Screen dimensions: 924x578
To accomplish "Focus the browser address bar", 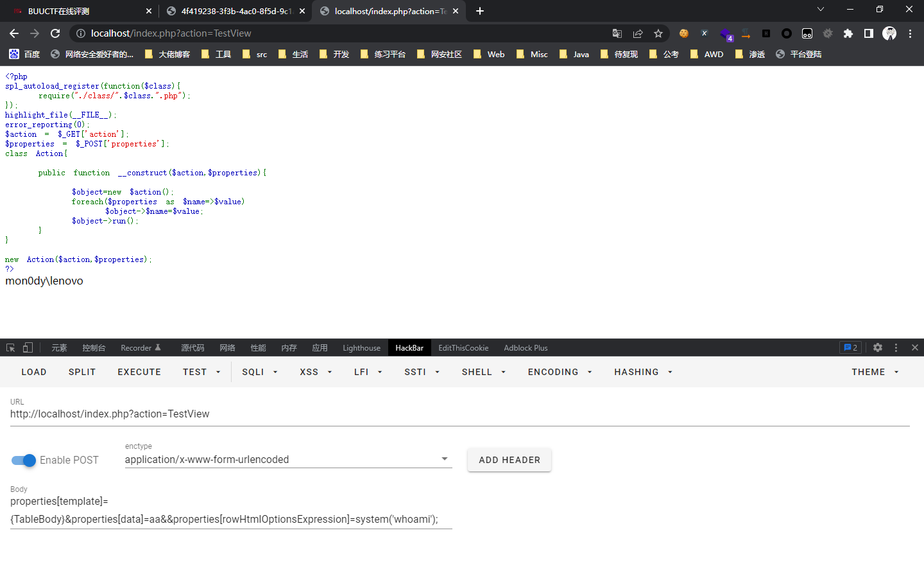I will [x=346, y=33].
